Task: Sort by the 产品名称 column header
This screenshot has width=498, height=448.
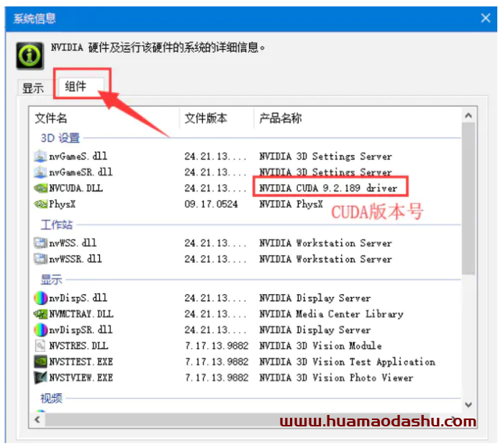Action: pos(280,119)
